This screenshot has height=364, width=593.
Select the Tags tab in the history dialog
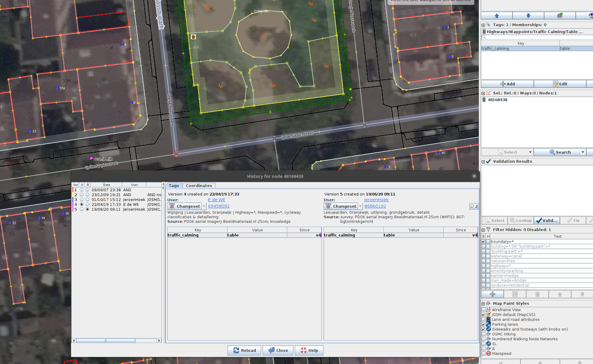pyautogui.click(x=174, y=185)
